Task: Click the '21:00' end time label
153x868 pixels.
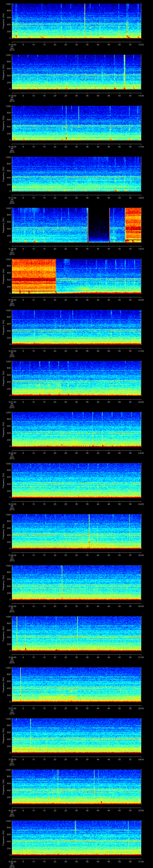Action: point(141,351)
